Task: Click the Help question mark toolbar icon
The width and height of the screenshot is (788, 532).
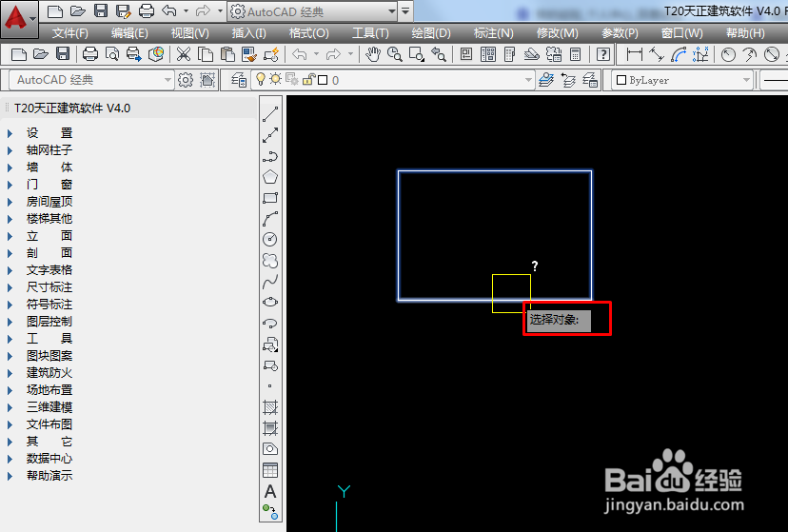Action: tap(603, 53)
